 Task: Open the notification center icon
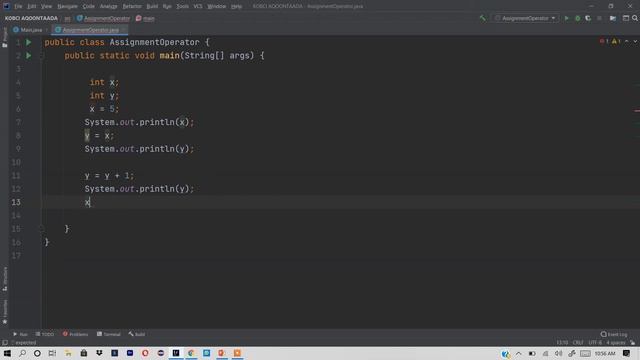pos(627,353)
